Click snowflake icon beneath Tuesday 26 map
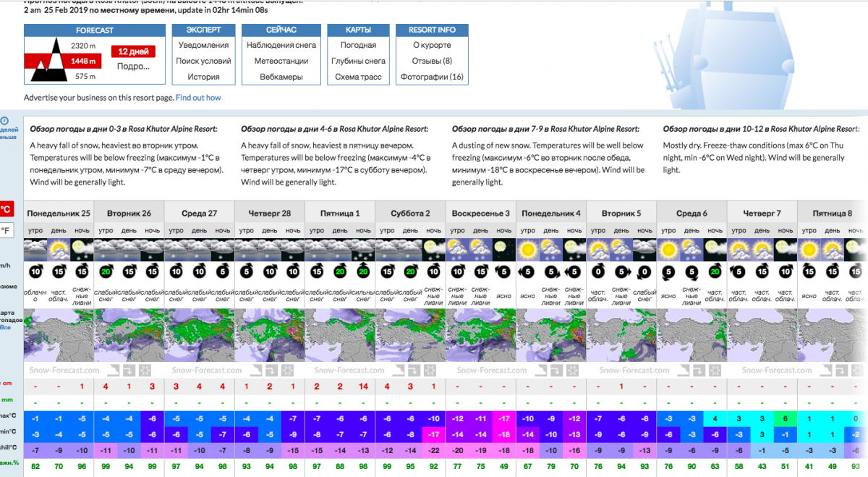Image resolution: width=868 pixels, height=477 pixels. pyautogui.click(x=145, y=371)
